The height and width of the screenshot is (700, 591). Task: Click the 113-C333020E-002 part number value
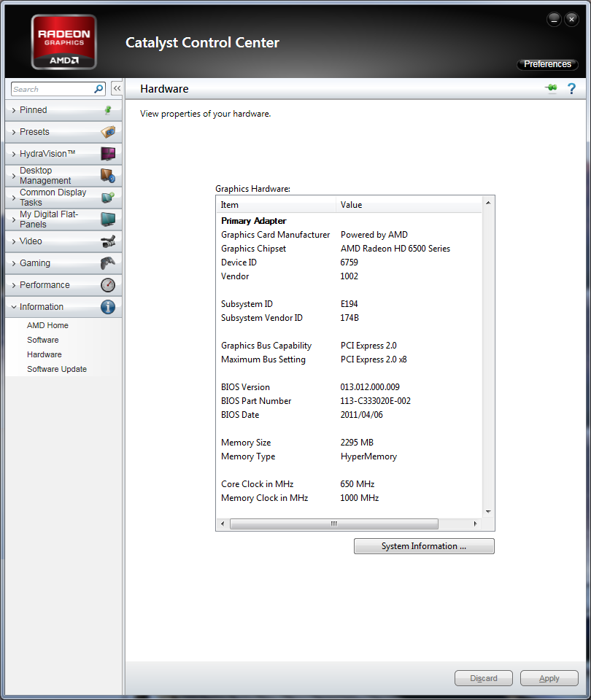pos(375,401)
